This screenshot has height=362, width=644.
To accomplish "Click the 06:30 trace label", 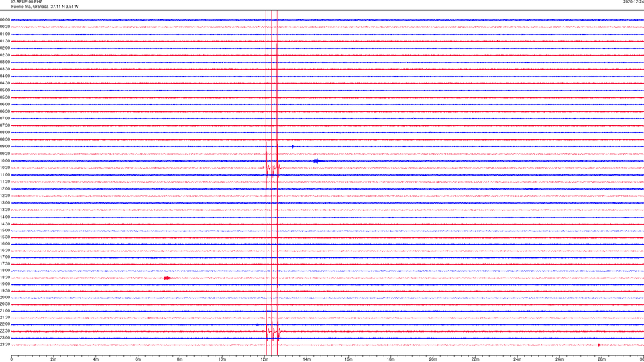I will (x=5, y=111).
